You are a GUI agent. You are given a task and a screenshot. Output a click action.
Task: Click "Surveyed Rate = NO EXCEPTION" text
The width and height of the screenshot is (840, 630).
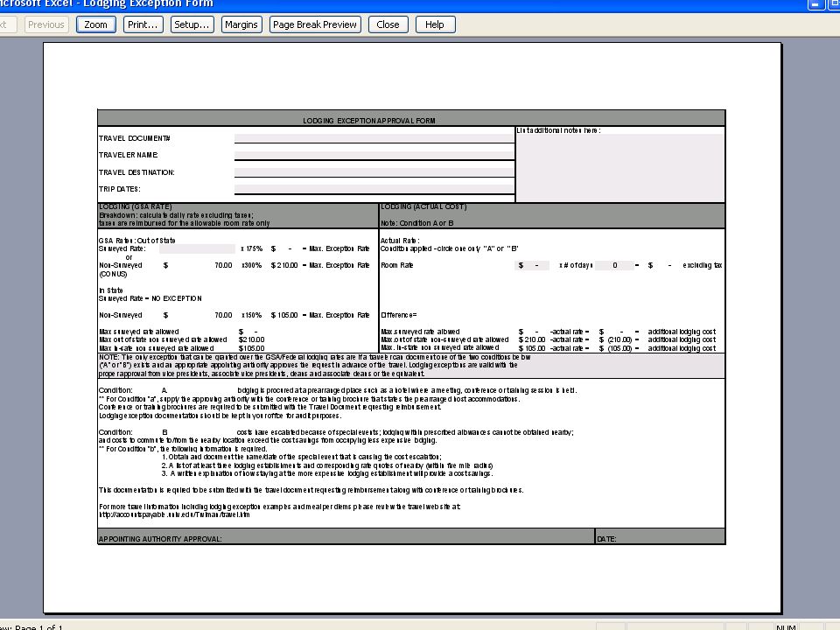point(150,298)
